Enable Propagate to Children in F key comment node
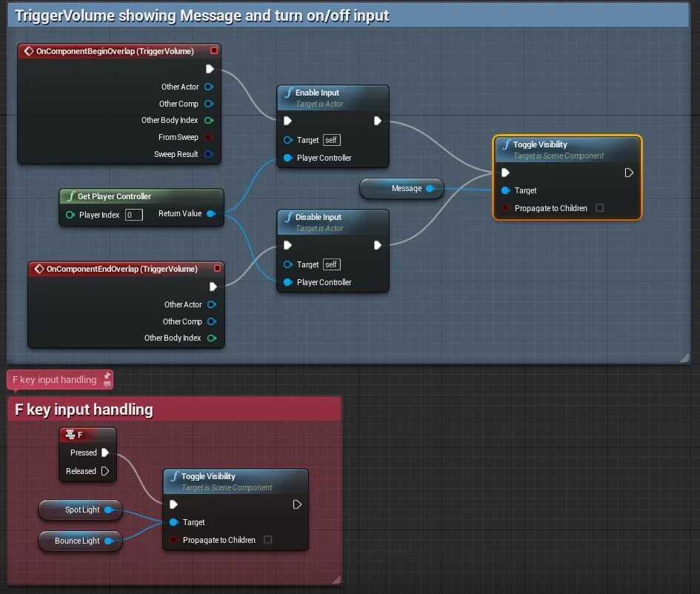Viewport: 700px width, 594px height. [268, 539]
